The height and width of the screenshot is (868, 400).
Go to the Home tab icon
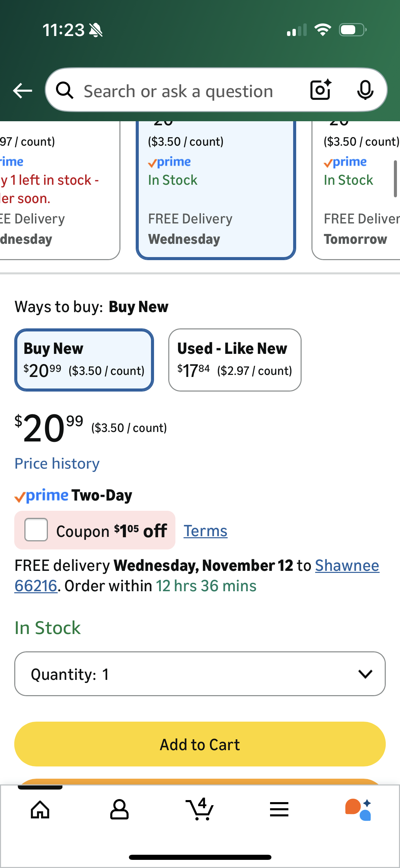pos(40,810)
